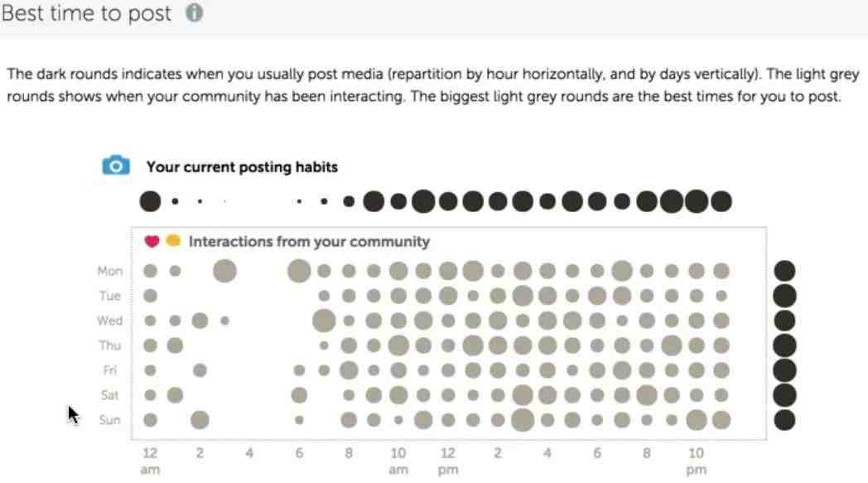The image size is (868, 483).
Task: Click the large Sunday 3 pm interaction circle
Action: (x=523, y=420)
